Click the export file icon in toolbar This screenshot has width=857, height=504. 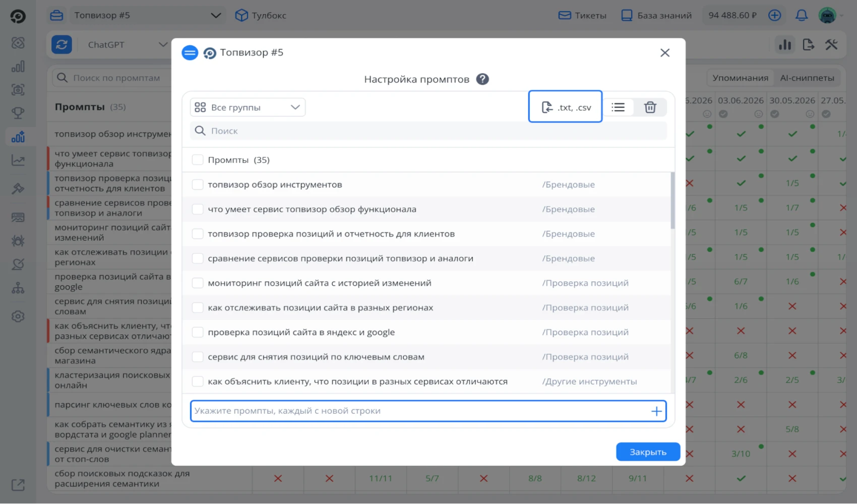(x=808, y=44)
